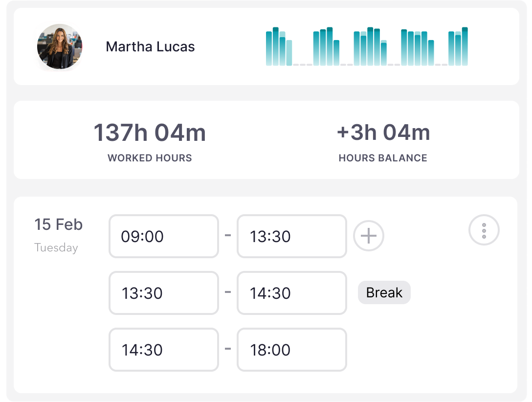Screen dimensions: 532x402
Task: Select the last bar in the hours chart
Action: tap(465, 46)
